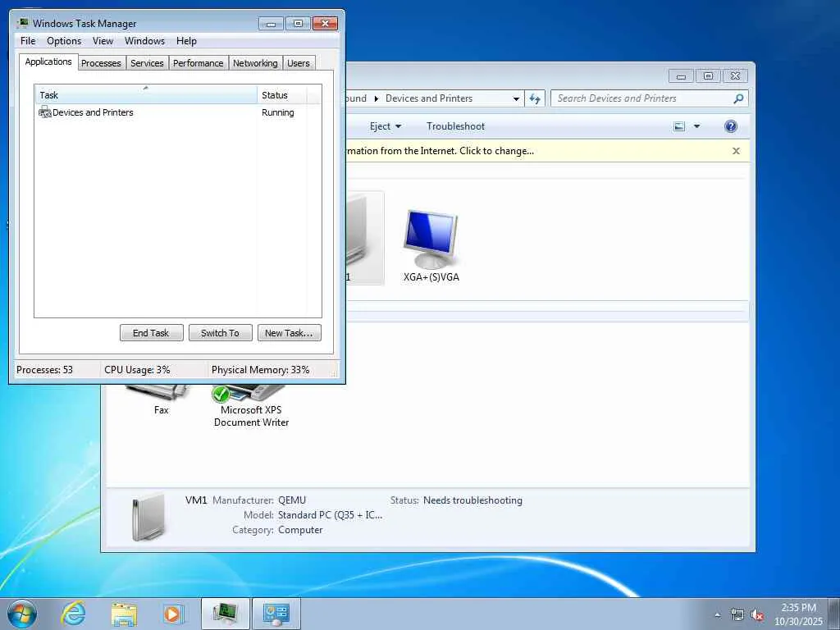Screen dimensions: 840x630
Task: Sort tasks by the Status column header
Action: (282, 95)
